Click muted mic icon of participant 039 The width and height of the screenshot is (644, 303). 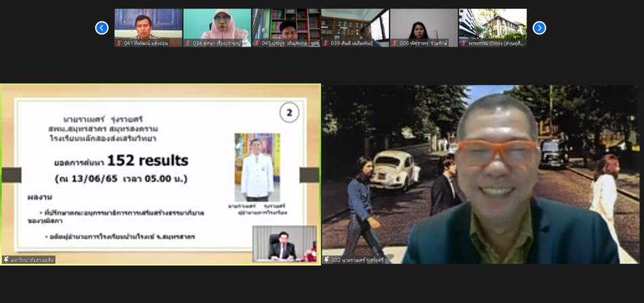click(x=326, y=43)
